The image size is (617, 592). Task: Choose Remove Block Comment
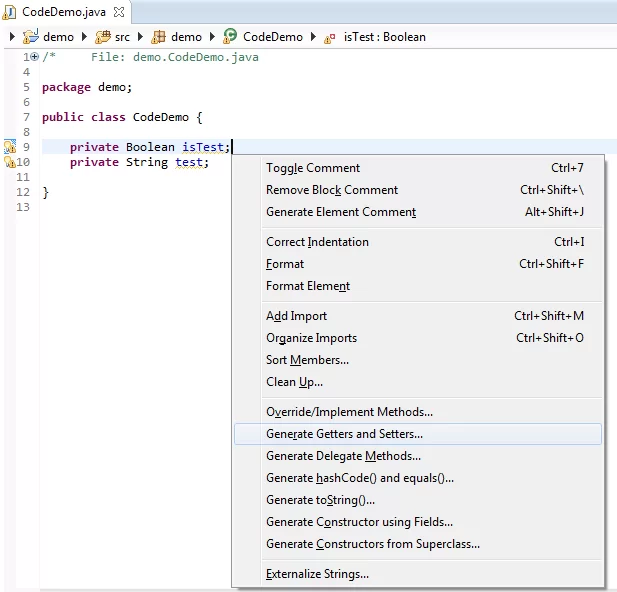click(417, 190)
